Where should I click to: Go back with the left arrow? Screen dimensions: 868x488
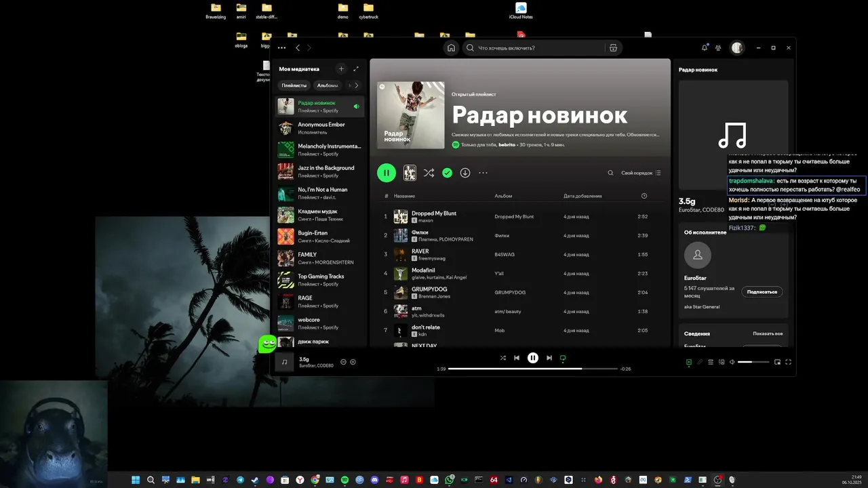coord(298,48)
